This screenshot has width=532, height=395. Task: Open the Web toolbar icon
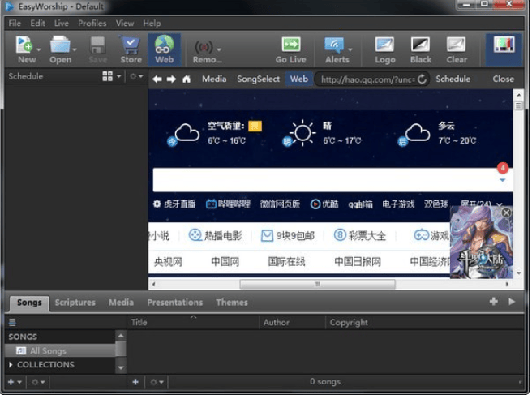(x=164, y=45)
